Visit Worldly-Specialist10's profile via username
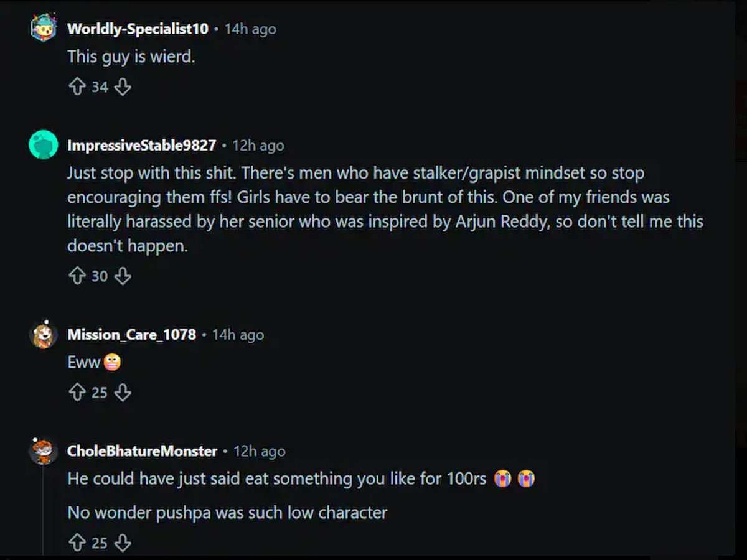Screen dimensions: 747x560 138,29
